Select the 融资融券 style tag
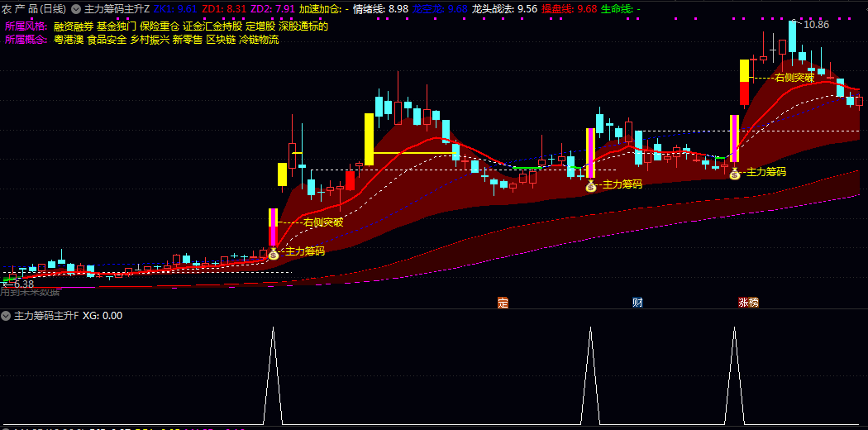This screenshot has width=868, height=430. pyautogui.click(x=74, y=26)
